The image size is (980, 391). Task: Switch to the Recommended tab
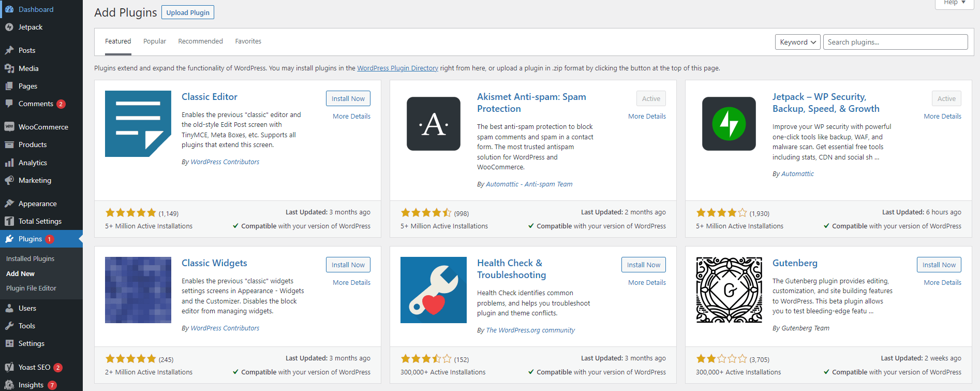click(x=200, y=41)
